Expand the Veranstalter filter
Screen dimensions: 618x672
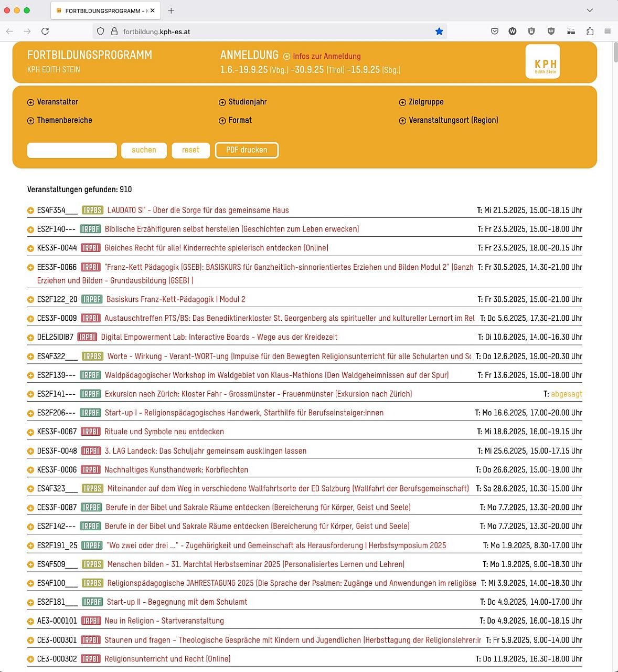pyautogui.click(x=52, y=102)
